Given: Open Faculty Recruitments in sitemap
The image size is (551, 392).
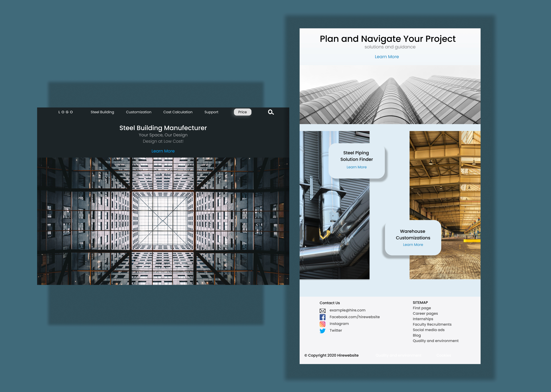Looking at the screenshot, I should [432, 324].
